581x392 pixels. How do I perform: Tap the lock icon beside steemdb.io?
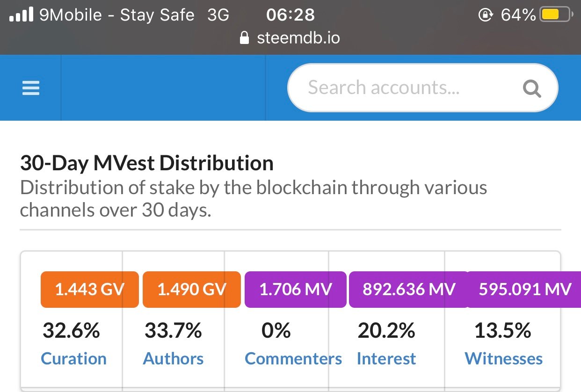pyautogui.click(x=244, y=38)
